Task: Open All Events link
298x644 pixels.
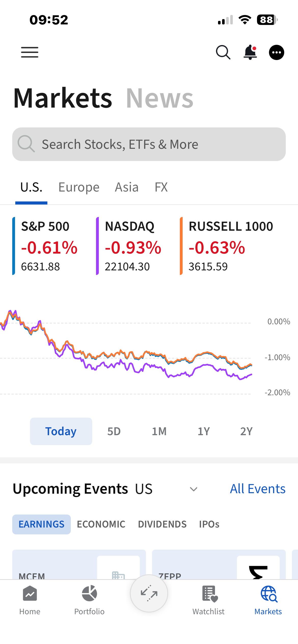Action: click(x=257, y=488)
